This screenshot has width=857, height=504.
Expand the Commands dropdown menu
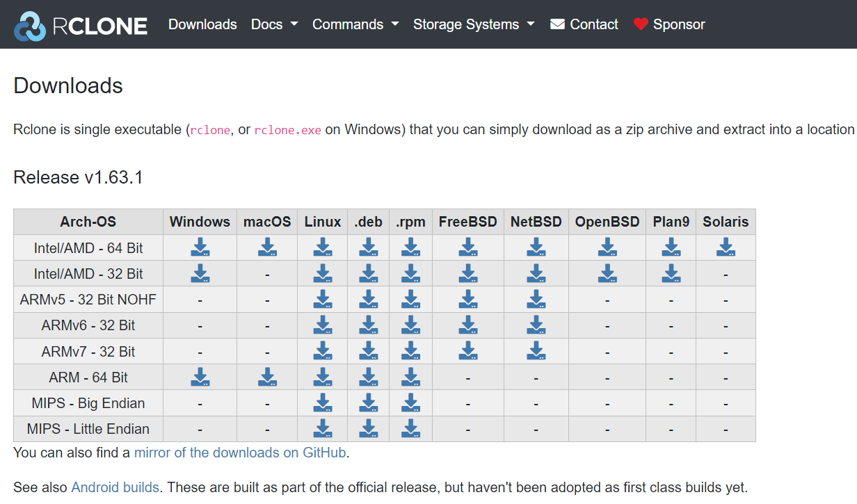355,24
